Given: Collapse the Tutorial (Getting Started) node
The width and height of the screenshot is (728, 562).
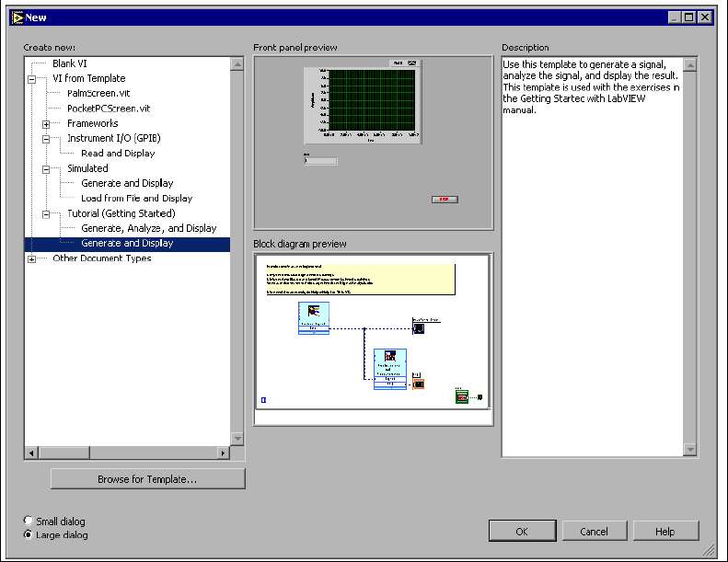Looking at the screenshot, I should (46, 214).
